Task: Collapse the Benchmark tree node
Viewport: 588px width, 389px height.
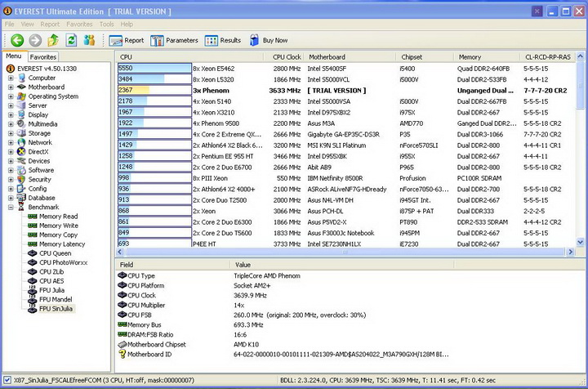Action: coord(11,207)
